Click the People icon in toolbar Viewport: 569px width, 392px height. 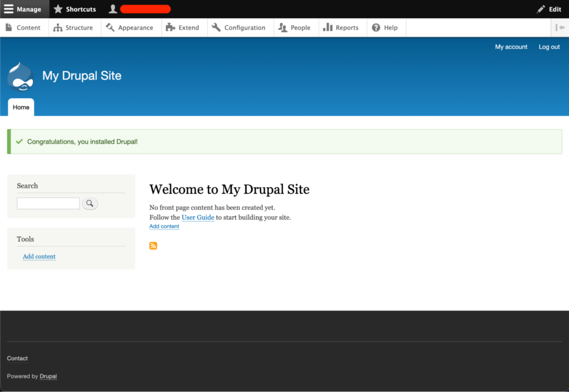pyautogui.click(x=283, y=28)
